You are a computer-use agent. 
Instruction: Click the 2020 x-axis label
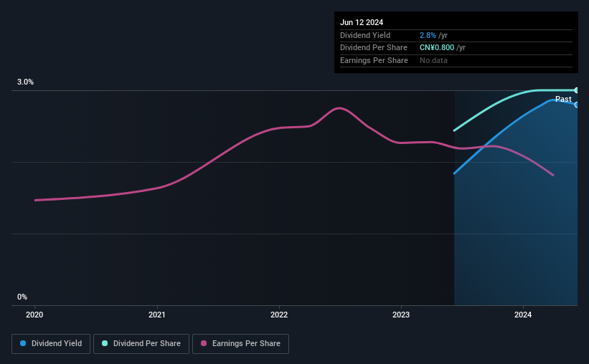click(34, 315)
